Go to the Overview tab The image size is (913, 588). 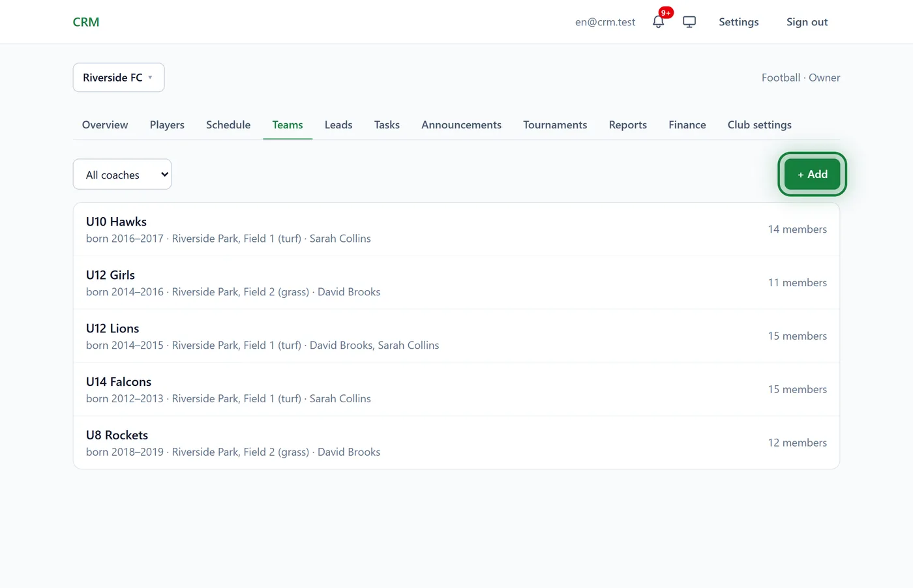point(105,125)
